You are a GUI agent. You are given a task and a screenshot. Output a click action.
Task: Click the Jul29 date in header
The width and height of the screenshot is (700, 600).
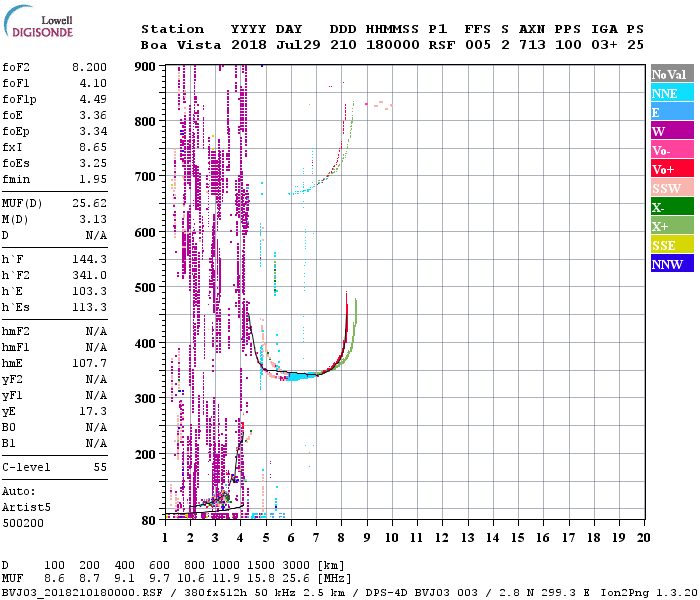(298, 45)
